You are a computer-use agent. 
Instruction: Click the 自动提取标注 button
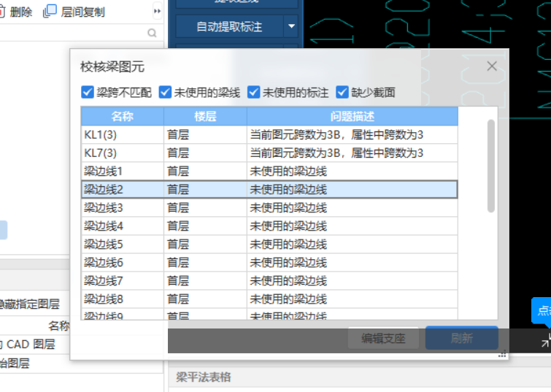(229, 26)
